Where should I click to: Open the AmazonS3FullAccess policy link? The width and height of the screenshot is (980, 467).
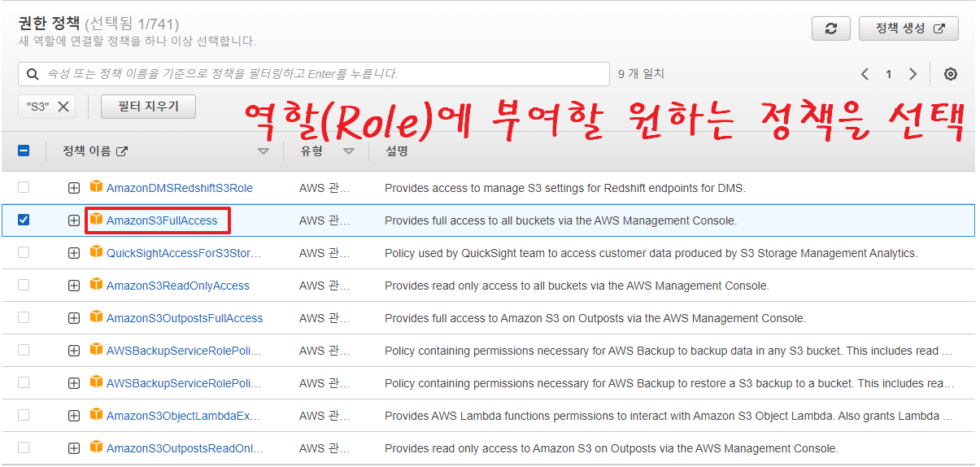pos(162,220)
